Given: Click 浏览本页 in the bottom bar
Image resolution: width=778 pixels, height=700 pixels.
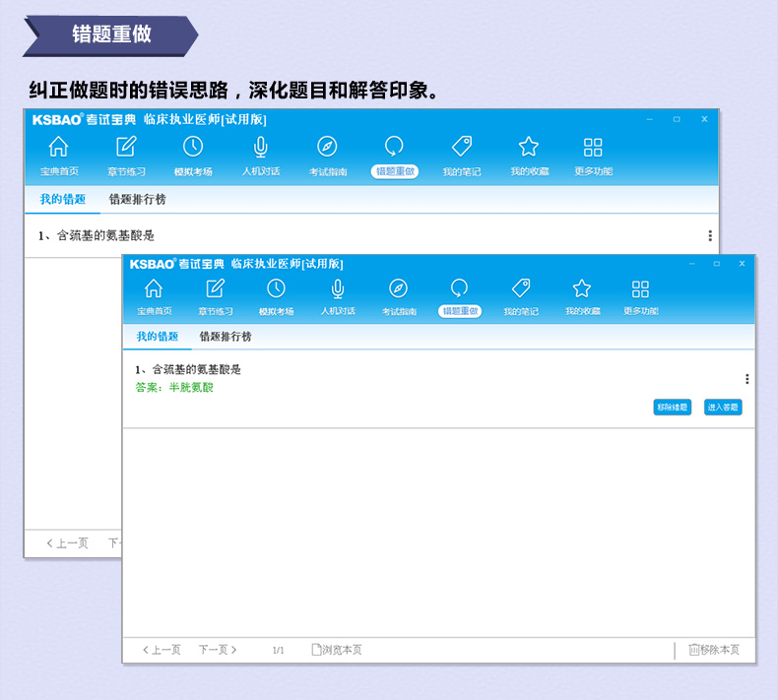Looking at the screenshot, I should point(337,650).
